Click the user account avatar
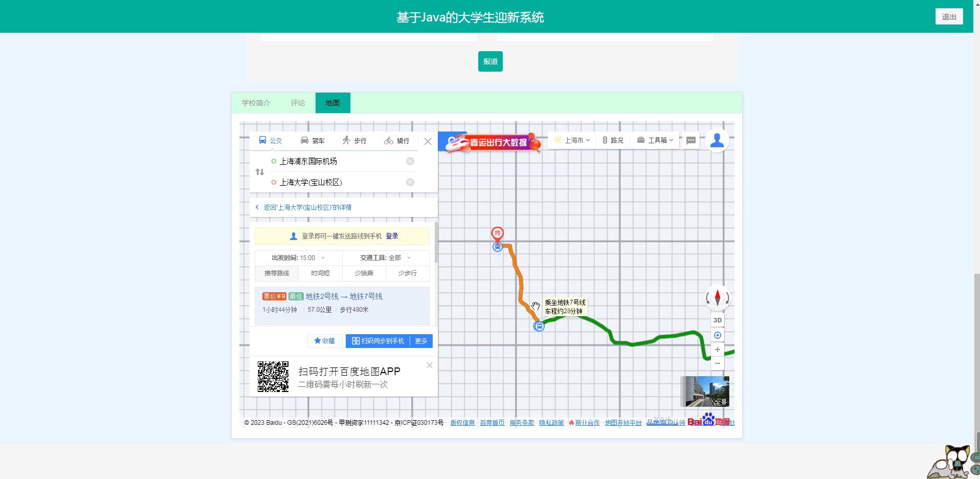 point(717,140)
